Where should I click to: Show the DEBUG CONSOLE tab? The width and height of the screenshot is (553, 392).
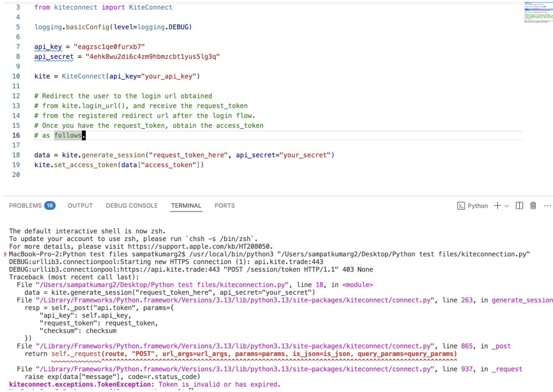click(132, 206)
